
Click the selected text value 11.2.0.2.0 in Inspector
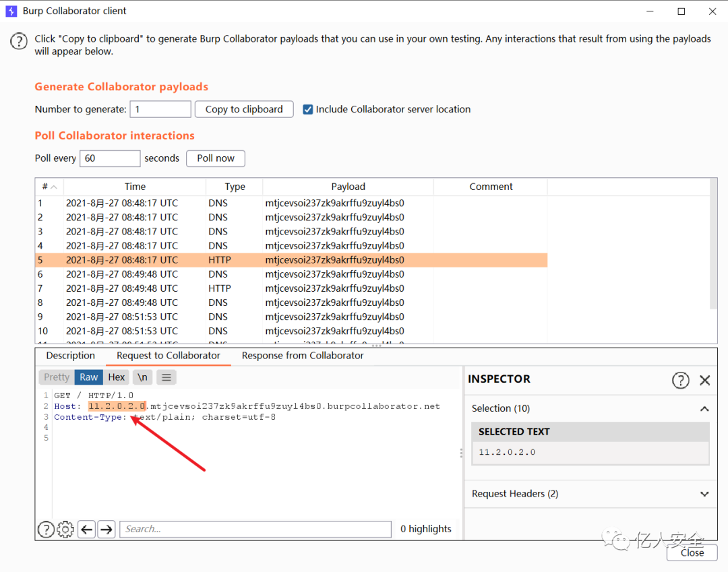point(507,452)
